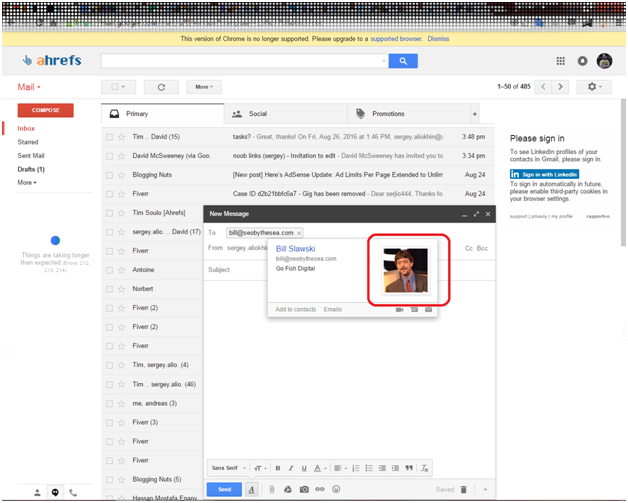Open more compose options arrow
The height and width of the screenshot is (503, 628).
tap(485, 489)
